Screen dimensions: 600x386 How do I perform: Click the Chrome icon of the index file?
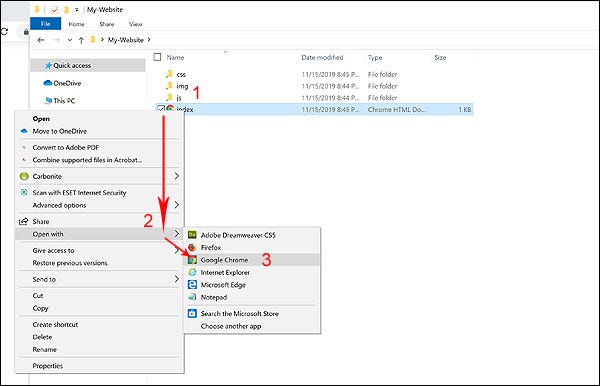pyautogui.click(x=170, y=109)
